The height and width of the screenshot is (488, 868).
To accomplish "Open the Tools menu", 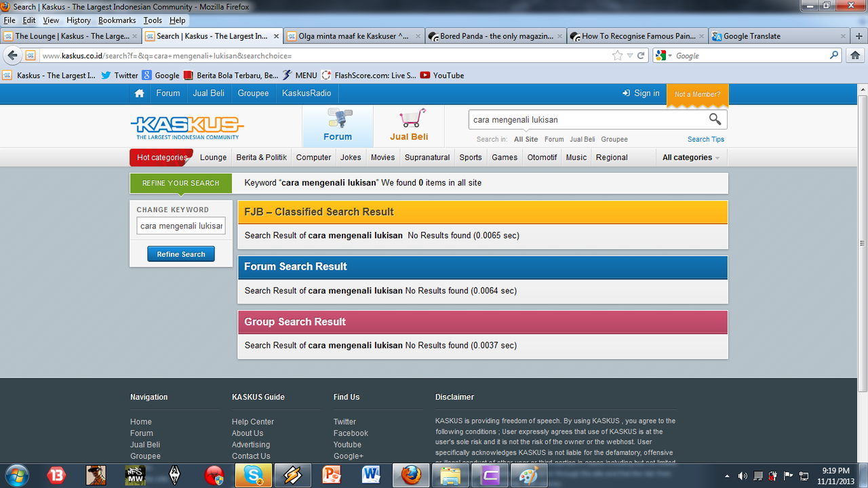I will click(x=153, y=20).
